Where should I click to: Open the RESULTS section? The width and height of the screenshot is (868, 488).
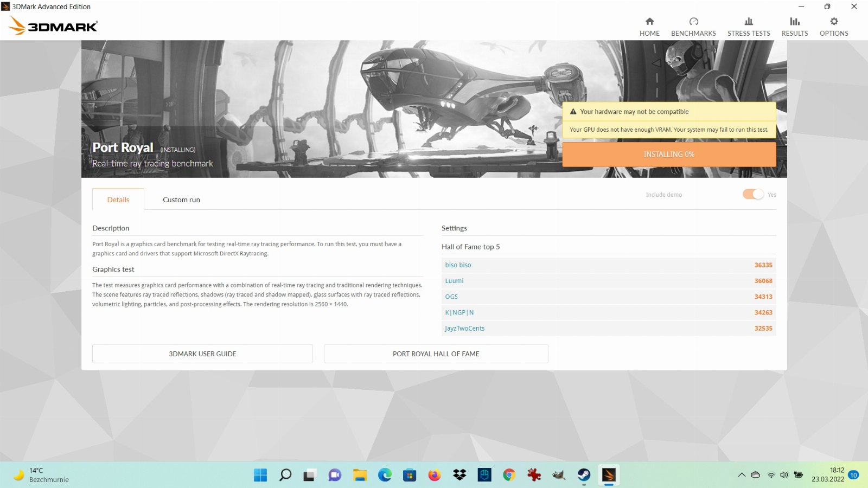click(795, 27)
